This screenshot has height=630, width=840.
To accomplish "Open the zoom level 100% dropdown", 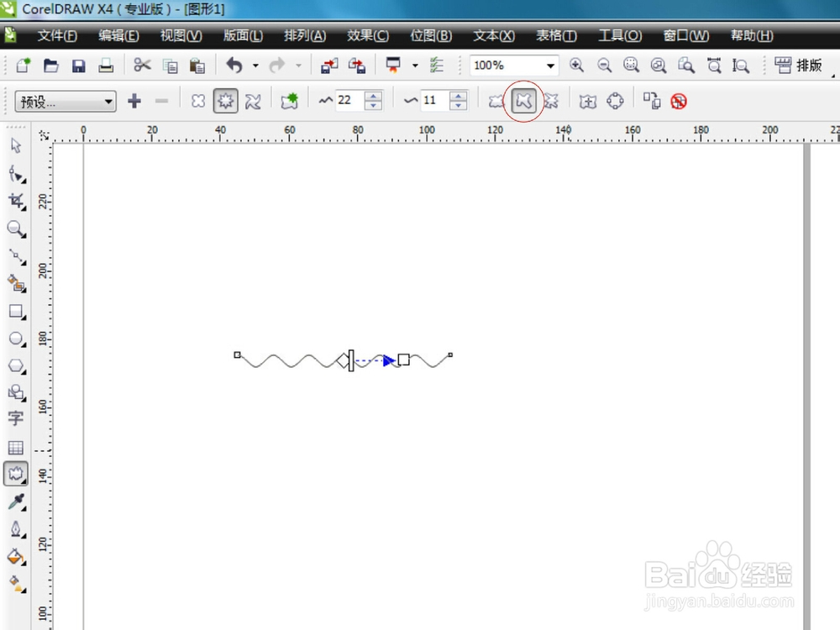I will coord(550,66).
